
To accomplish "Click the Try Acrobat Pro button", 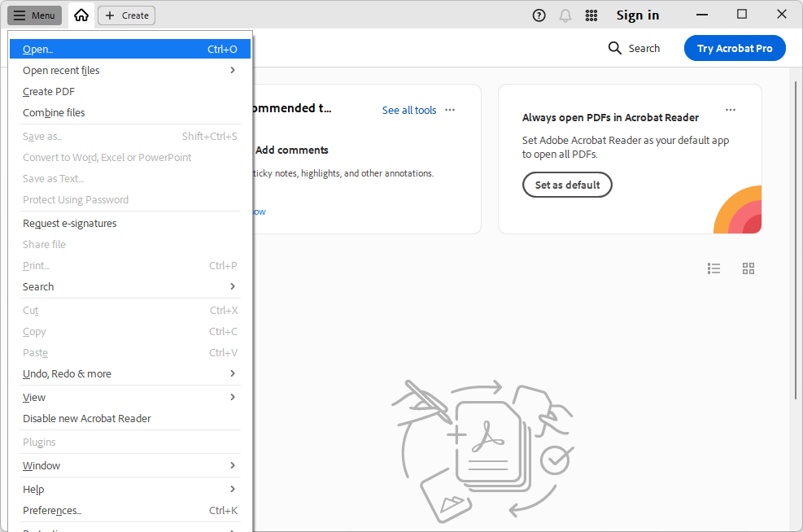I will [x=734, y=48].
